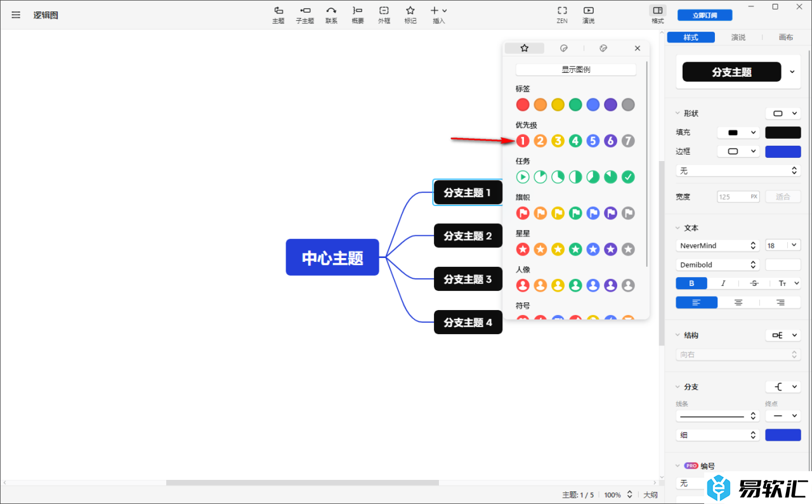The height and width of the screenshot is (504, 812).
Task: Add priority 1 marker
Action: (x=523, y=141)
